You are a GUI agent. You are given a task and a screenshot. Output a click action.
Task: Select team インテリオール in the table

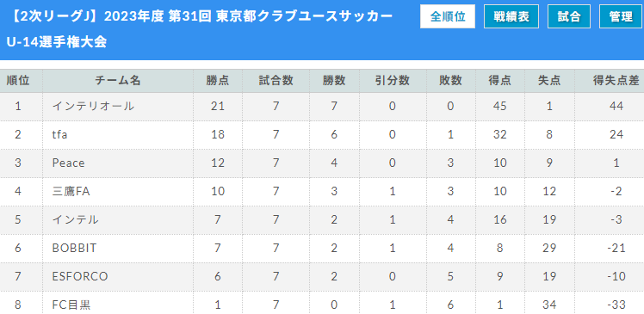93,107
